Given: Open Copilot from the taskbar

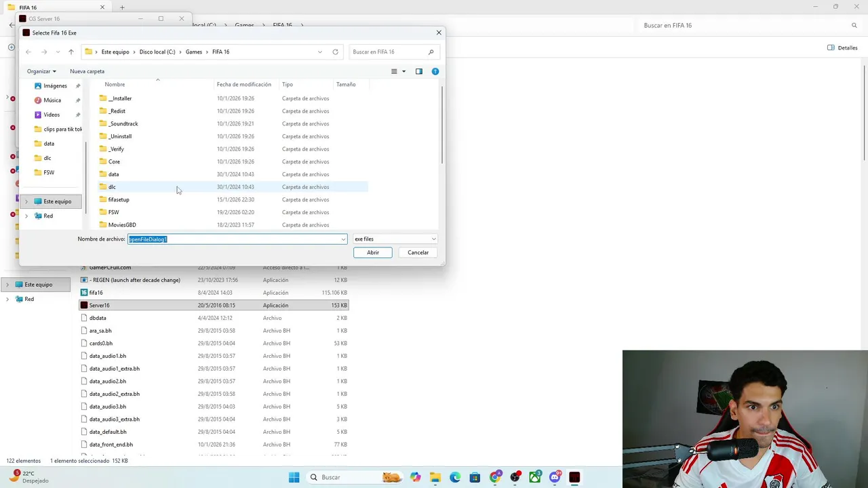Looking at the screenshot, I should click(415, 477).
